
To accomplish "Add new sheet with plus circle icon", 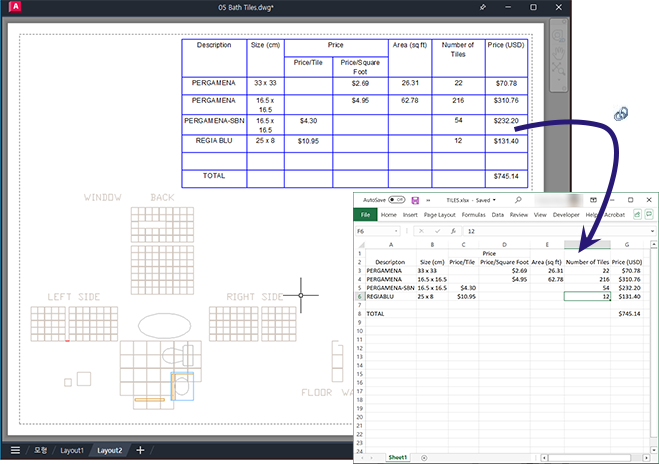I will 424,458.
